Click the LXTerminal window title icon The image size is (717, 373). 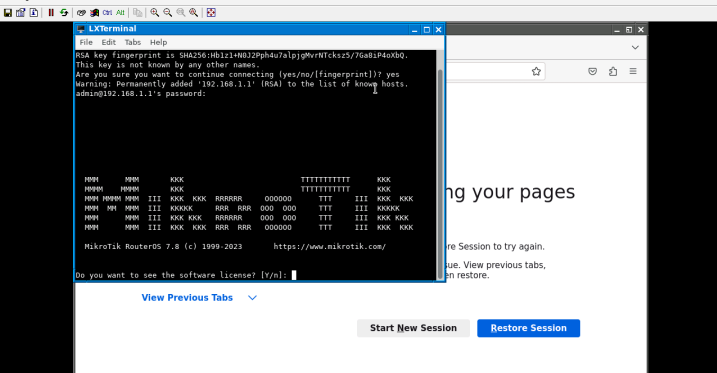(81, 29)
